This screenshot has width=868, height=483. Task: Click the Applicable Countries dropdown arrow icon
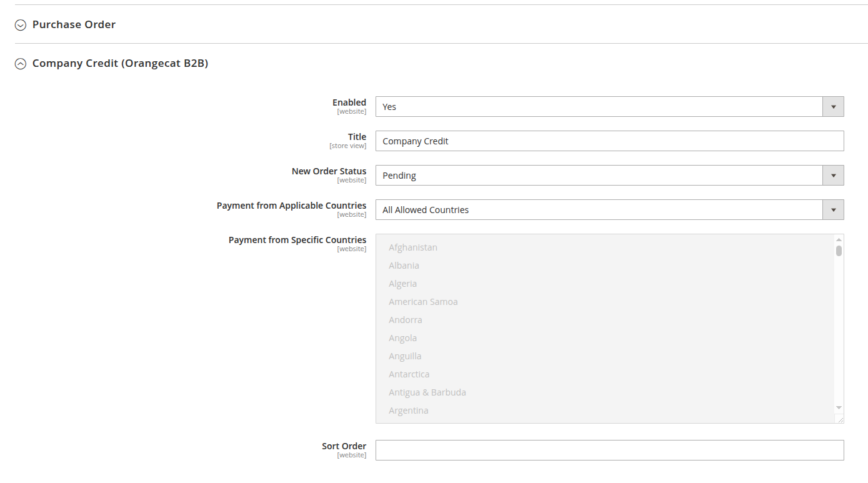832,209
